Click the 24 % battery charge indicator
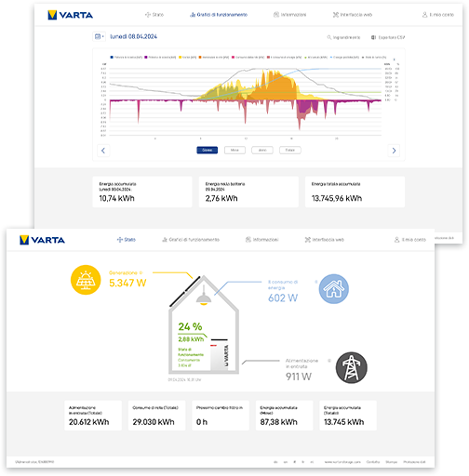This screenshot has width=469, height=476. click(190, 326)
